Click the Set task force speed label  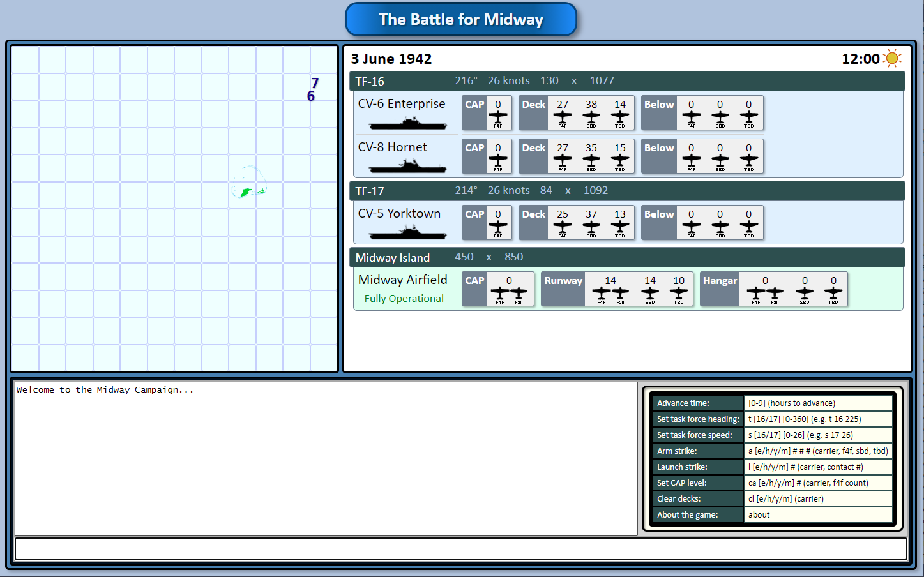[x=698, y=435]
